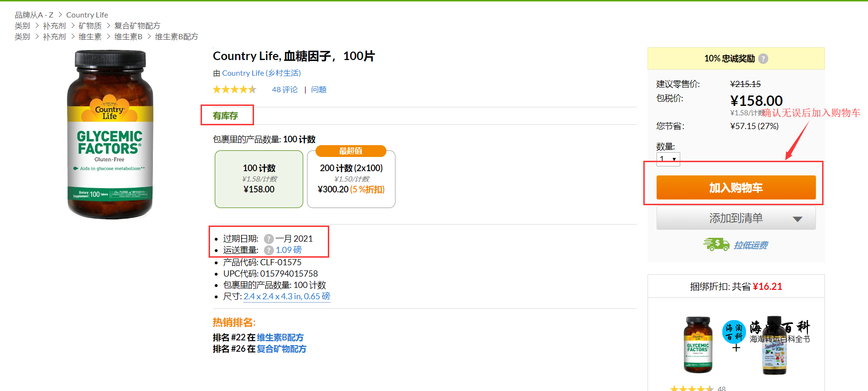Click the 添加到清单 button
The width and height of the screenshot is (868, 391).
(736, 218)
